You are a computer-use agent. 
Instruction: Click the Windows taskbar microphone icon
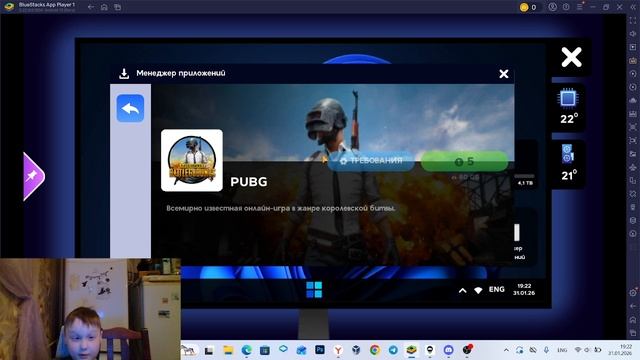pyautogui.click(x=547, y=350)
